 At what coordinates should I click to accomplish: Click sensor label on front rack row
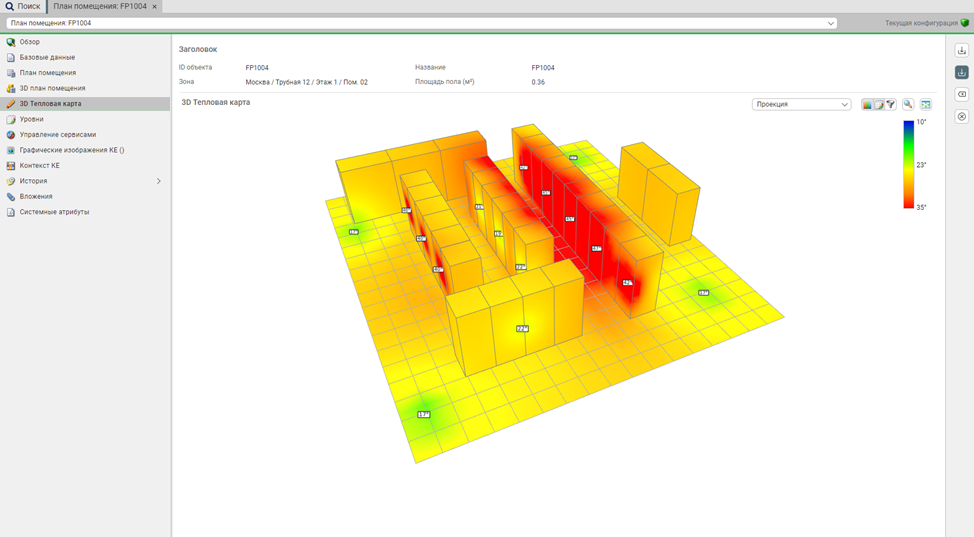click(522, 329)
